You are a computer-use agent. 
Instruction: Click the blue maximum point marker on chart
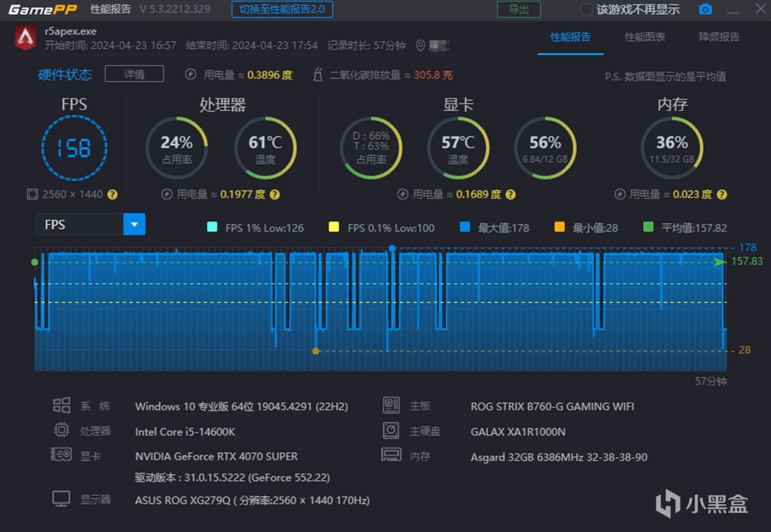coord(392,248)
